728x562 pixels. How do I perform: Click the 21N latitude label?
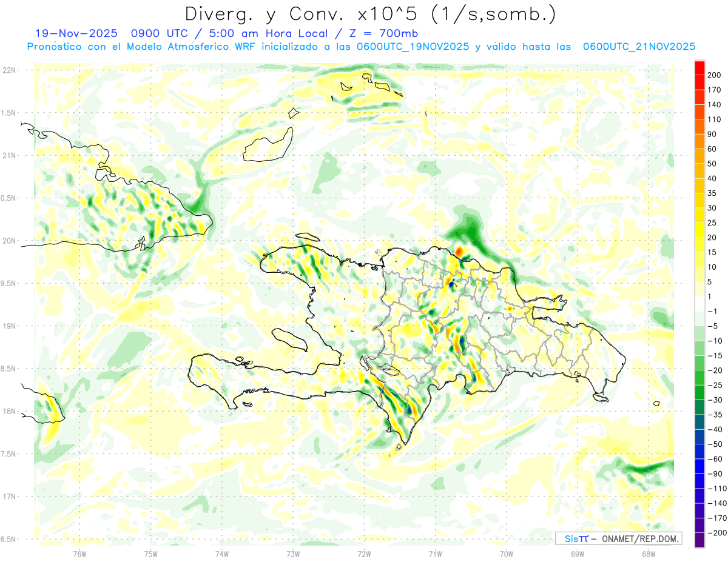pos(9,155)
